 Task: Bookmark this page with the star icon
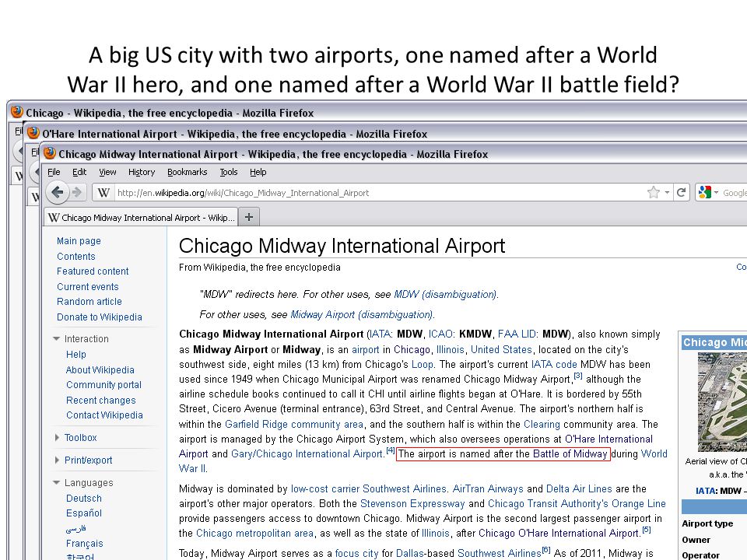click(654, 192)
